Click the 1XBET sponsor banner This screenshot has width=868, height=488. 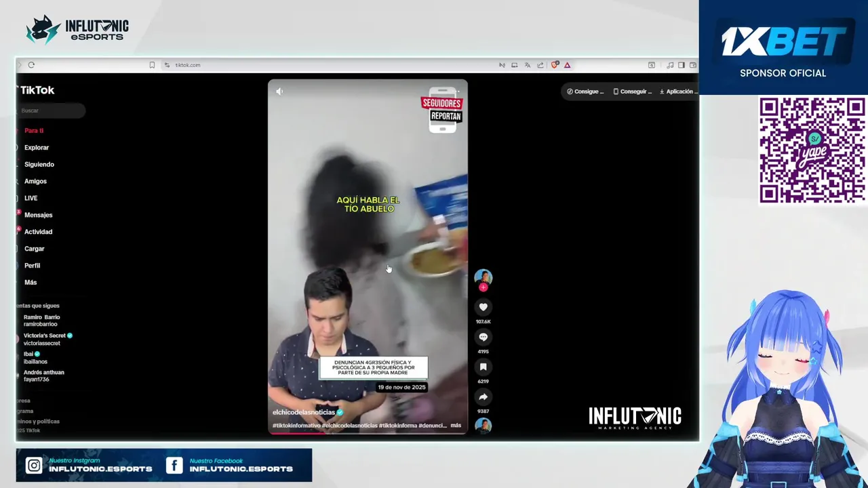pos(783,47)
